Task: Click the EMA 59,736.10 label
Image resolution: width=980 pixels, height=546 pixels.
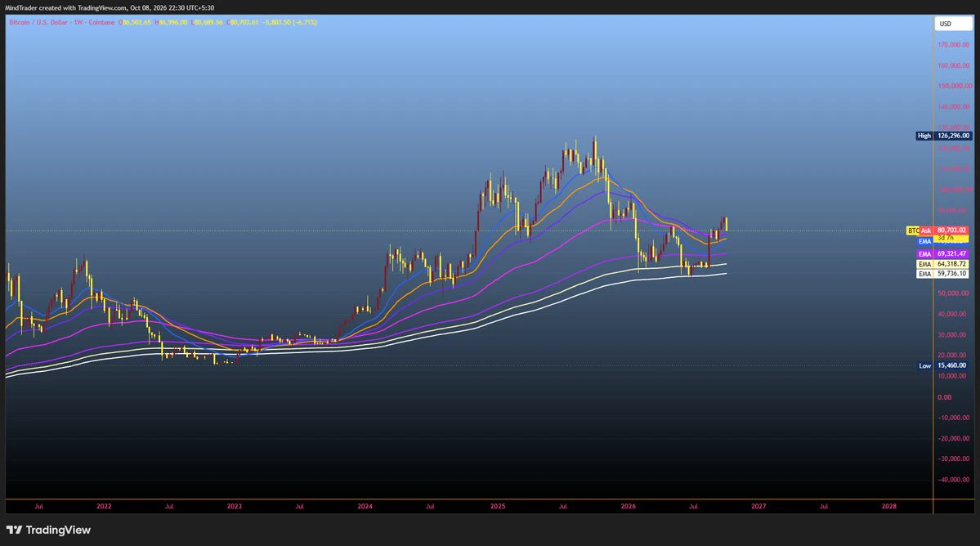Action: [942, 274]
